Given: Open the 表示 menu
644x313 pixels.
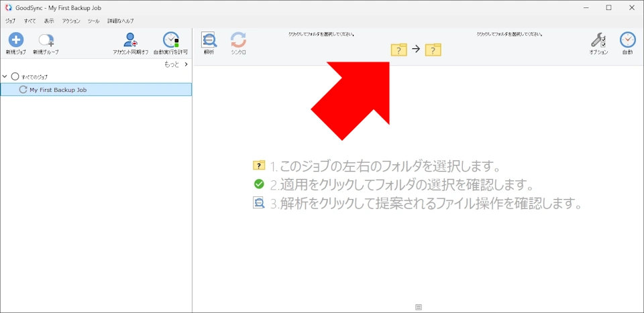Looking at the screenshot, I should coord(49,21).
